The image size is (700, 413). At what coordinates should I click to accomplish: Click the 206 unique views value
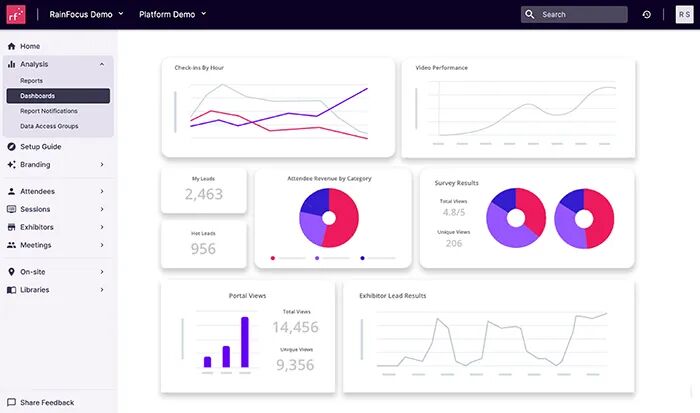coord(454,243)
